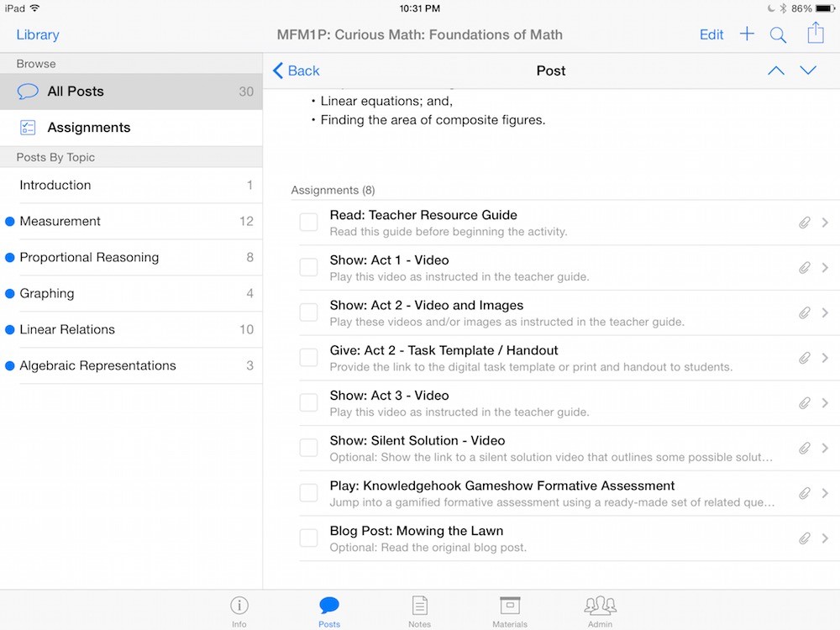Check off Read: Teacher Resource Guide
840x630 pixels.
pyautogui.click(x=309, y=223)
